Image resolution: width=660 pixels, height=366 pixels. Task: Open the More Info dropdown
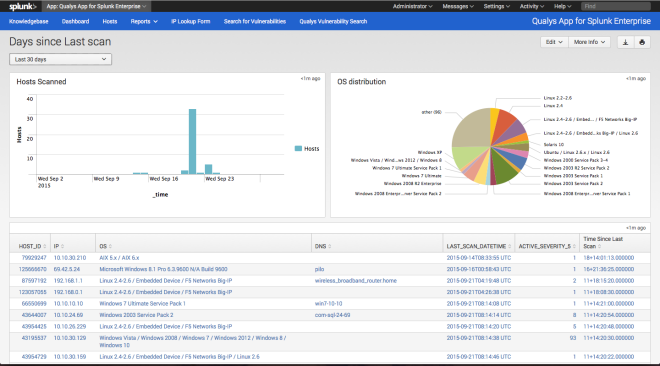point(589,42)
